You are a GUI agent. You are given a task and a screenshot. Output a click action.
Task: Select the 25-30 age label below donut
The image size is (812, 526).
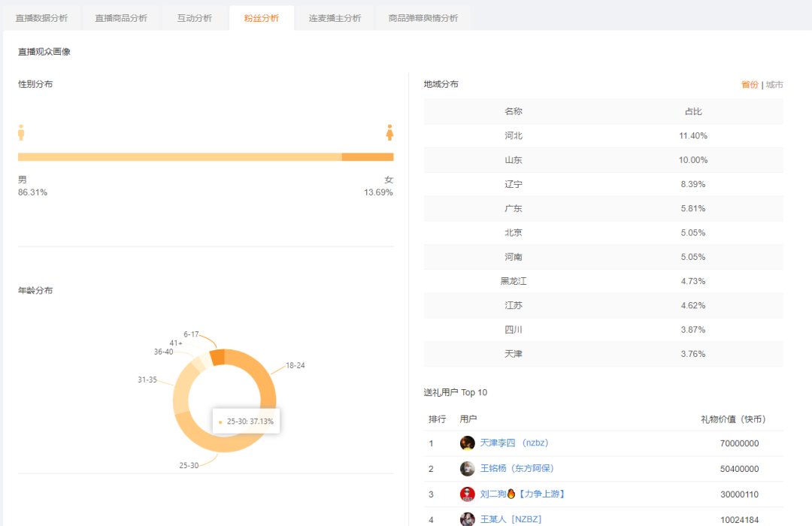[x=189, y=465]
